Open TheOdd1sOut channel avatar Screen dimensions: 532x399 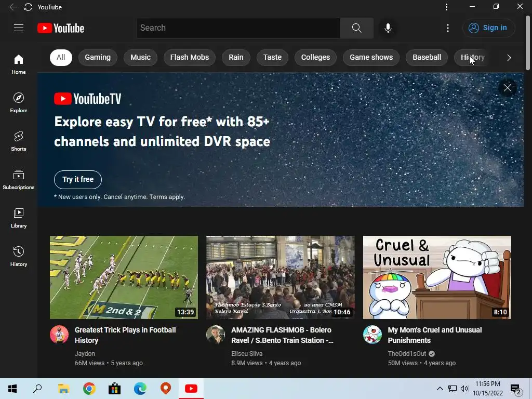click(x=372, y=335)
